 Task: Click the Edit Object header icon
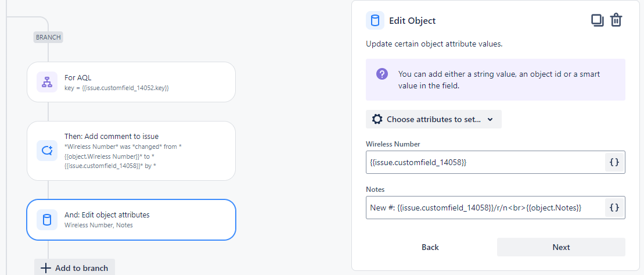click(375, 20)
